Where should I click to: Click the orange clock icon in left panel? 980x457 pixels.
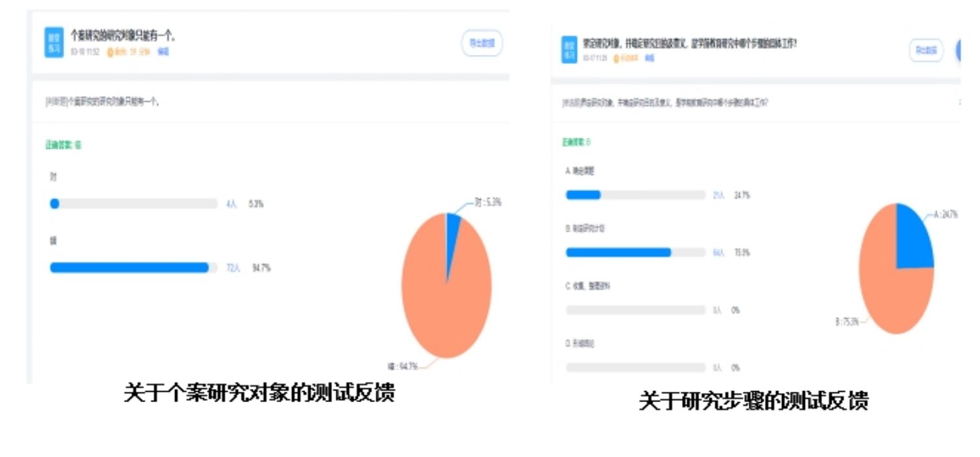(x=110, y=52)
